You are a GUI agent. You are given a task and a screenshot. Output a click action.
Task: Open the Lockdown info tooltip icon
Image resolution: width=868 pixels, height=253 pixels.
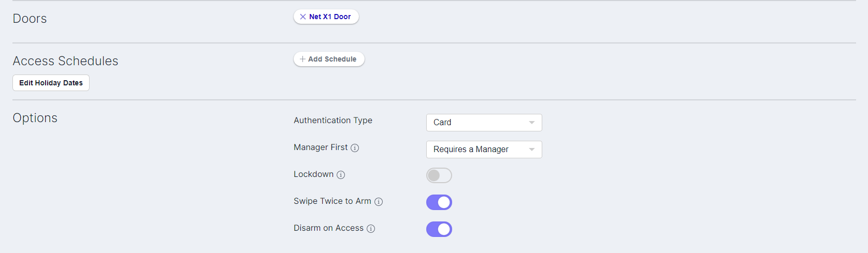[x=341, y=175]
